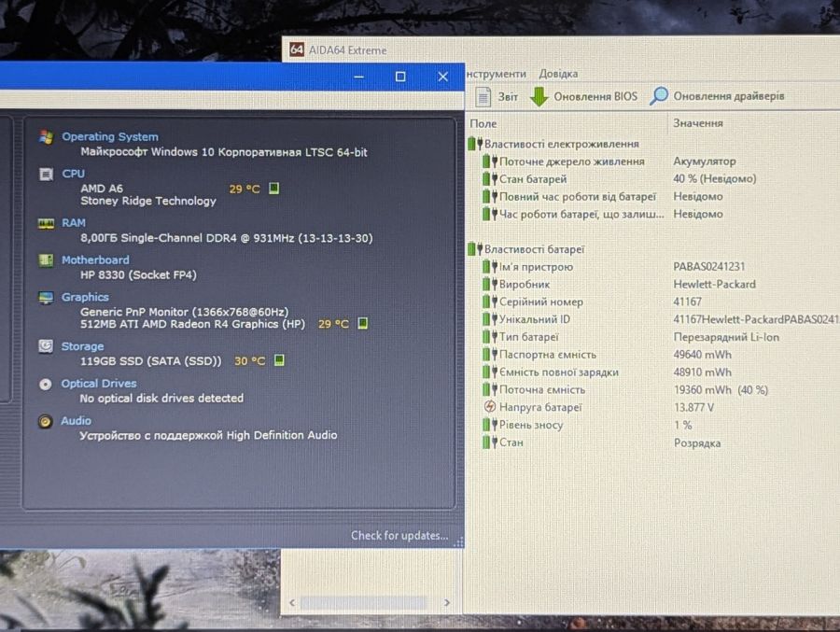This screenshot has width=840, height=632.
Task: Click Оновлення драйверів magnifier button
Action: tap(717, 96)
